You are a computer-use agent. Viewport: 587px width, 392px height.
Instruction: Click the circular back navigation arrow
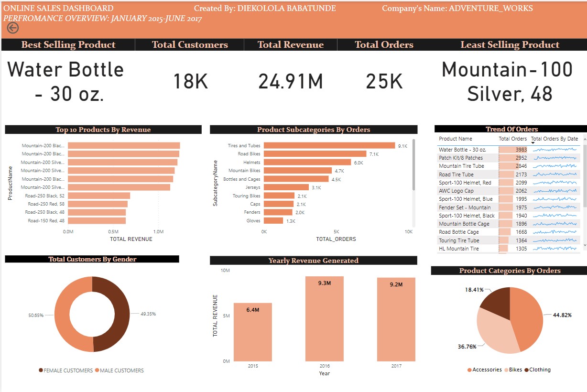pyautogui.click(x=13, y=28)
